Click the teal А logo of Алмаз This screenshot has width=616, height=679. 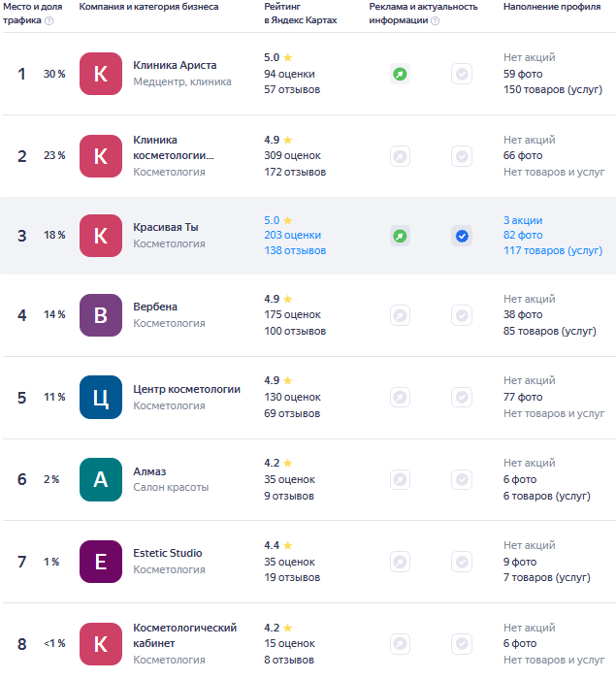pyautogui.click(x=101, y=479)
